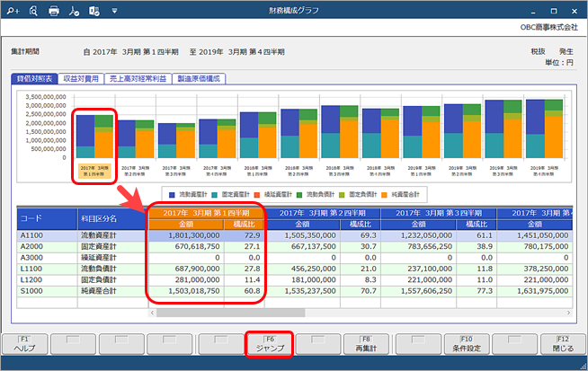Click the printer icon to print
The width and height of the screenshot is (588, 371).
click(54, 11)
